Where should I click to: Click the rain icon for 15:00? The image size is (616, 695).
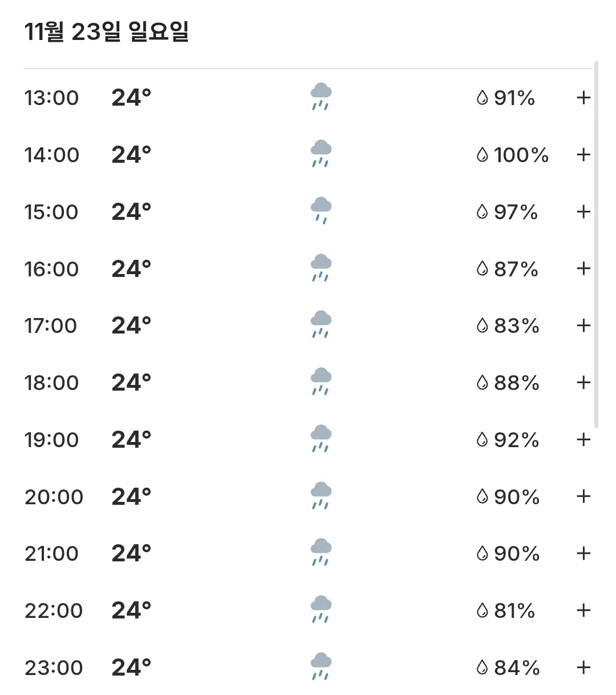(x=321, y=211)
